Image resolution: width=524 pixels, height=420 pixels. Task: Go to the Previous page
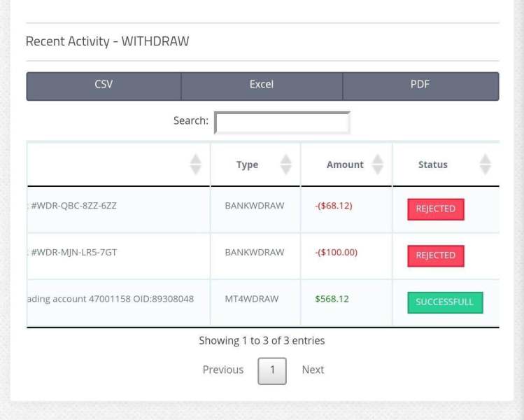pyautogui.click(x=223, y=370)
